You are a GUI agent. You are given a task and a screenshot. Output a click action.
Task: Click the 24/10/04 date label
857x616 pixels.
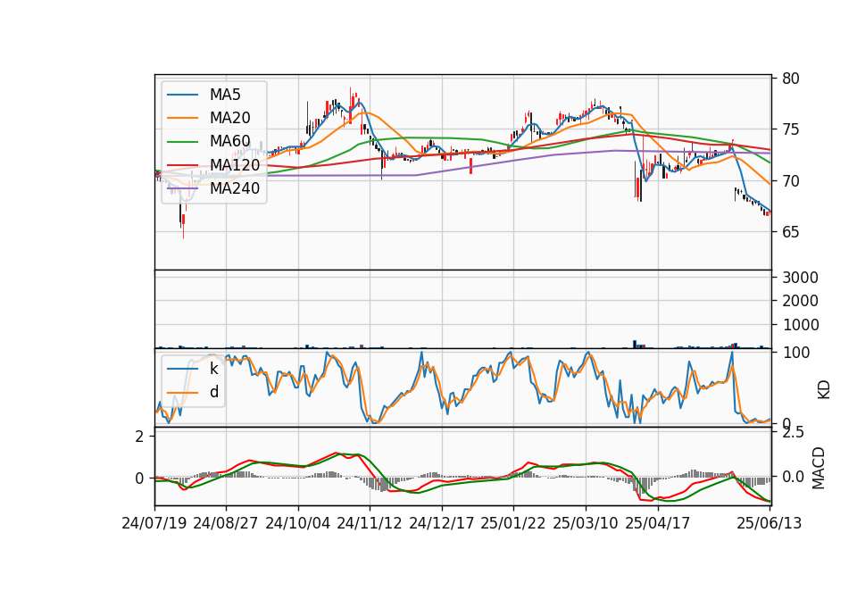click(x=298, y=523)
